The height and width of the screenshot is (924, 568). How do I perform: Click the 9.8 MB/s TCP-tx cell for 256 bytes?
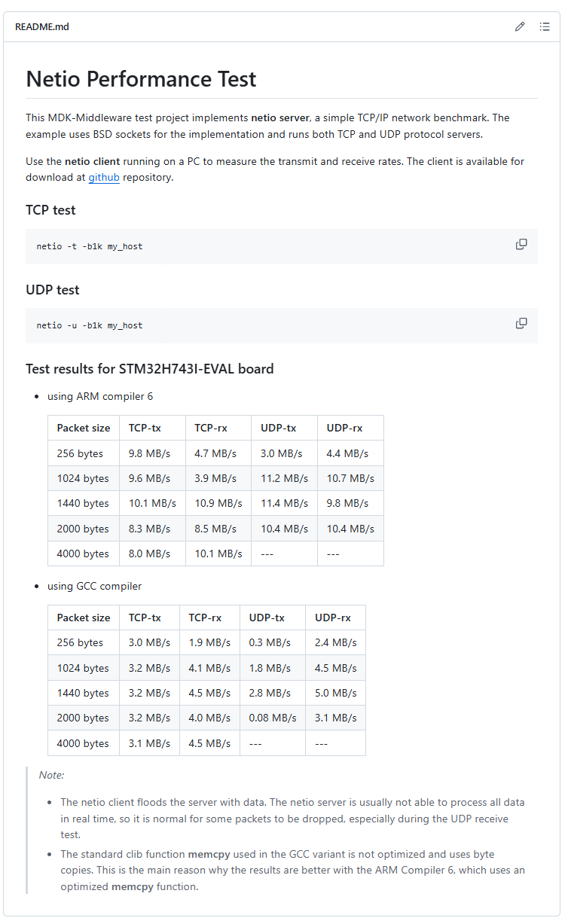click(153, 453)
